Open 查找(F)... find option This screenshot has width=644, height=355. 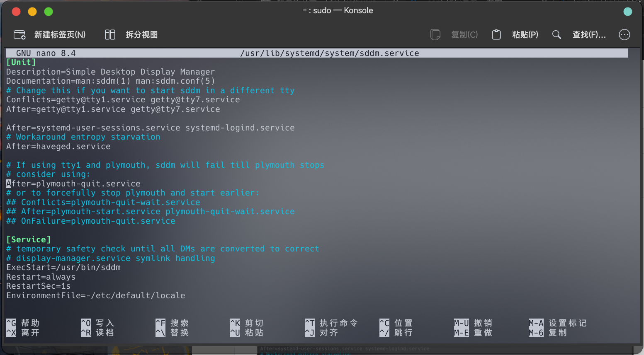click(589, 35)
